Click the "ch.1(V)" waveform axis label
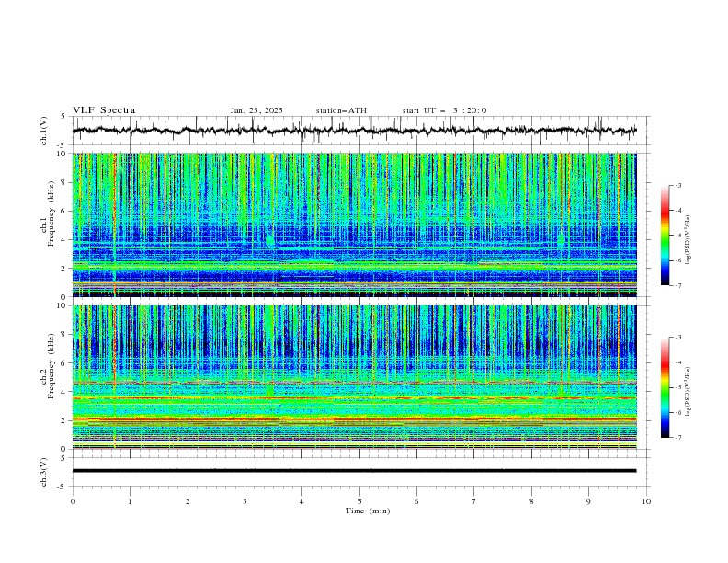Image resolution: width=728 pixels, height=563 pixels. (x=44, y=131)
